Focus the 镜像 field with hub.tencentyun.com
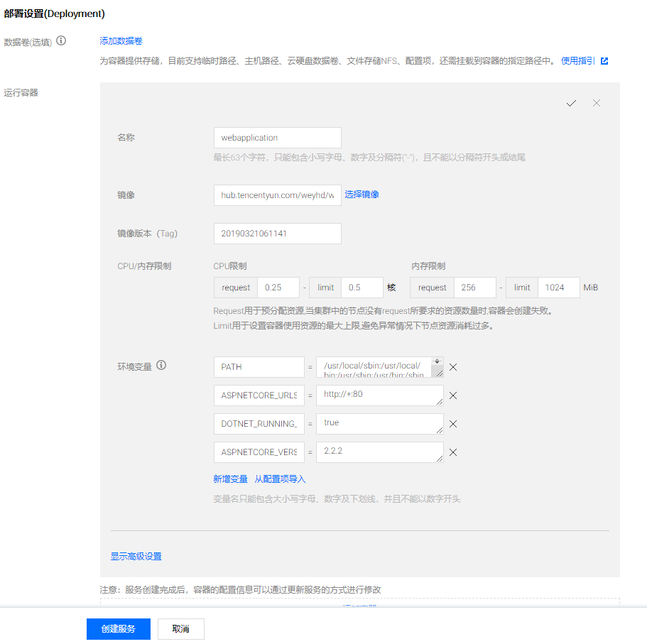This screenshot has height=644, width=647. click(x=277, y=195)
